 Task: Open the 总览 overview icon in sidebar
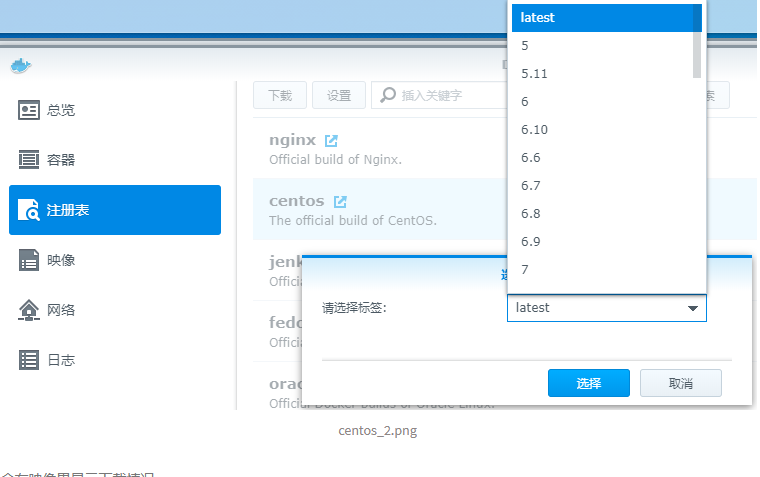29,110
